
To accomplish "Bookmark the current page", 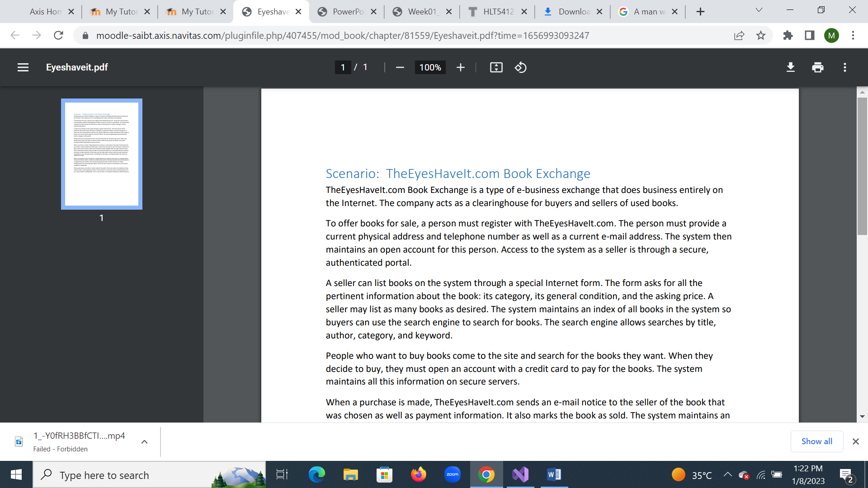I will (761, 35).
